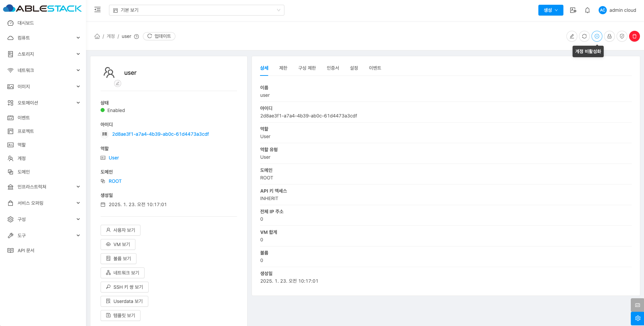Select 대시보드 in the sidebar
Viewport: 644px width, 326px height.
pyautogui.click(x=26, y=23)
